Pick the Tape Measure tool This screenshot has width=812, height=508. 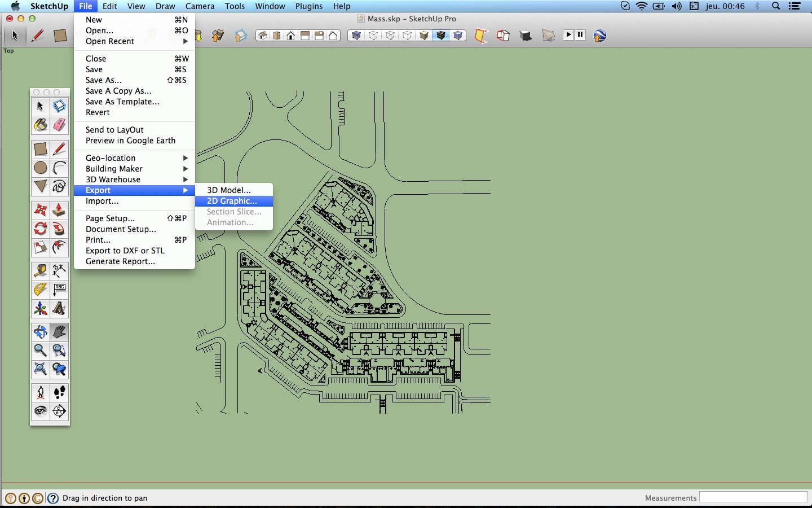point(40,271)
